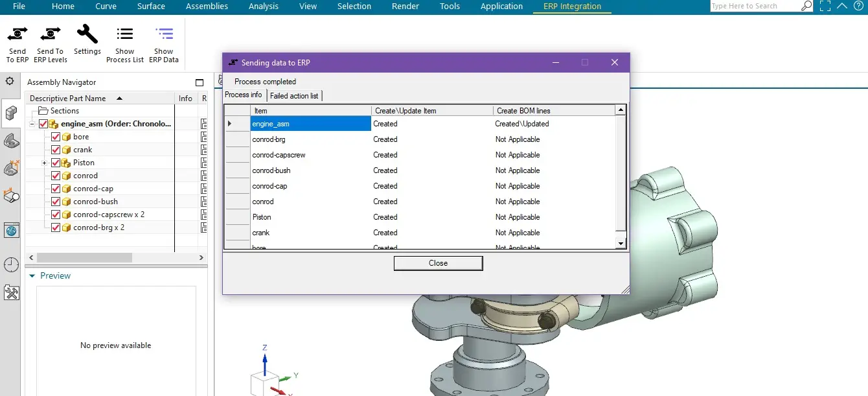Open the Assemblies menu

(207, 6)
